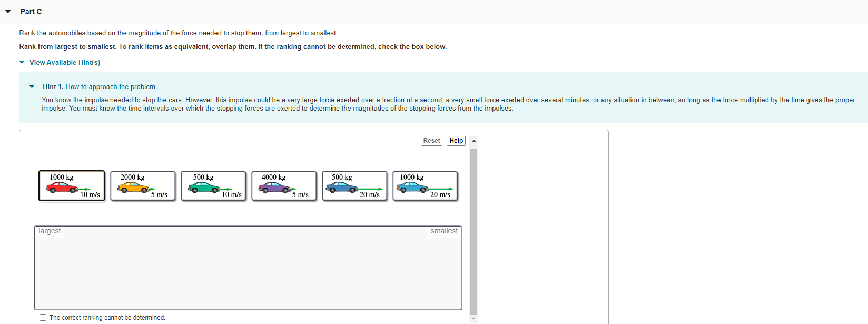Click the vertical scrollbar thumb
Image resolution: width=868 pixels, height=324 pixels.
click(x=474, y=231)
